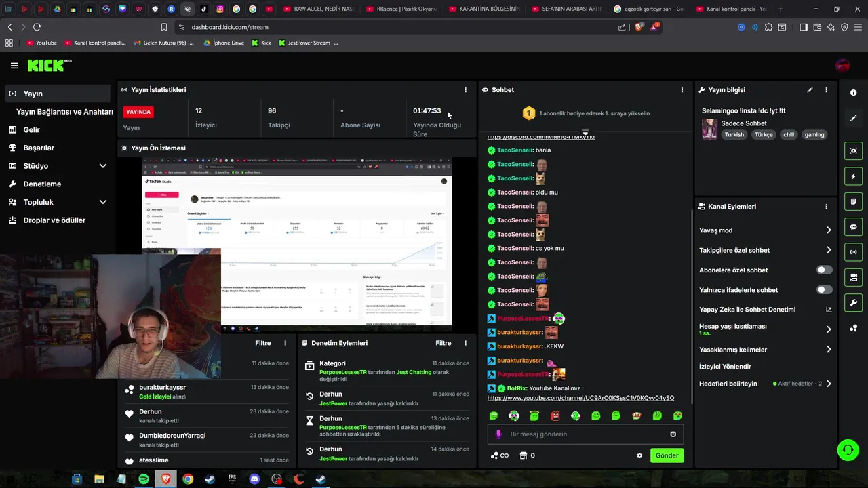Open the green support headset button
Image resolution: width=868 pixels, height=488 pixels.
coord(847,450)
